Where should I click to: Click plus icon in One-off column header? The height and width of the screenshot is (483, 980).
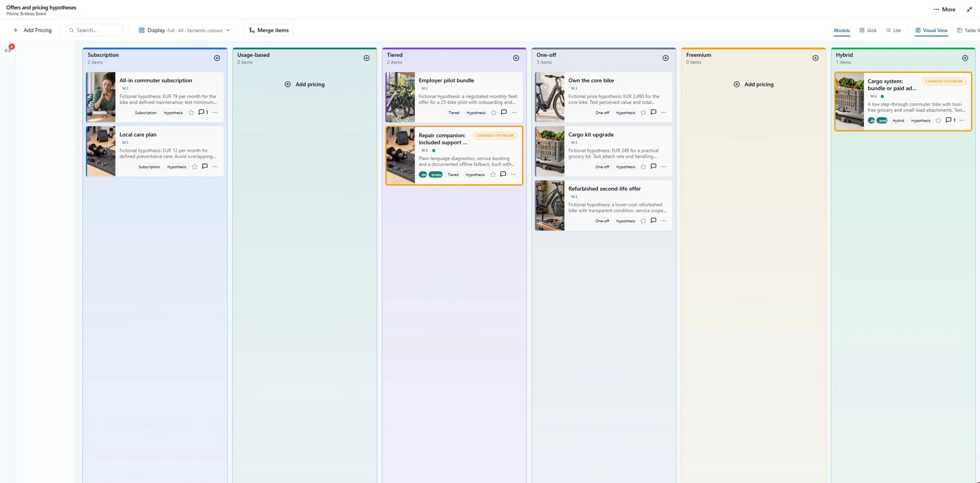[x=666, y=58]
